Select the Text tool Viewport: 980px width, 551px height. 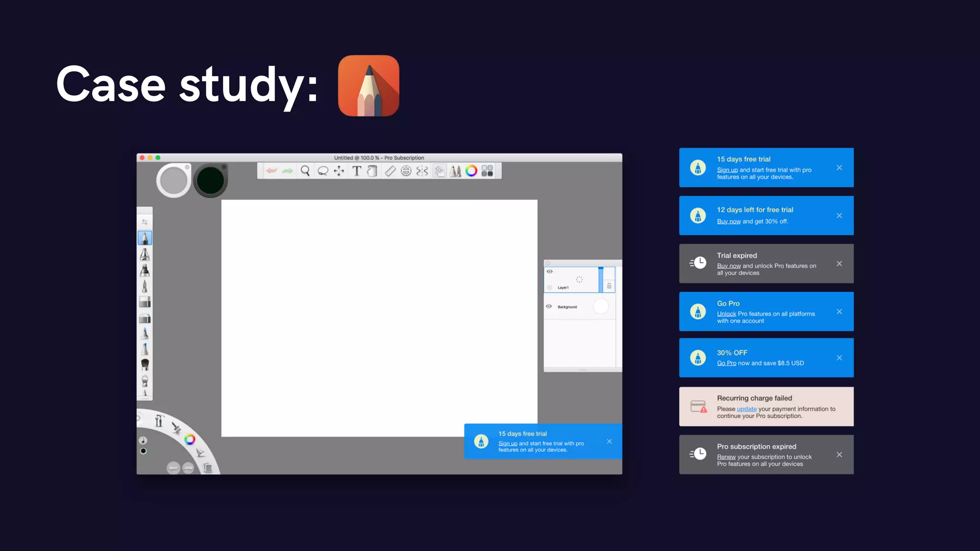click(x=356, y=171)
